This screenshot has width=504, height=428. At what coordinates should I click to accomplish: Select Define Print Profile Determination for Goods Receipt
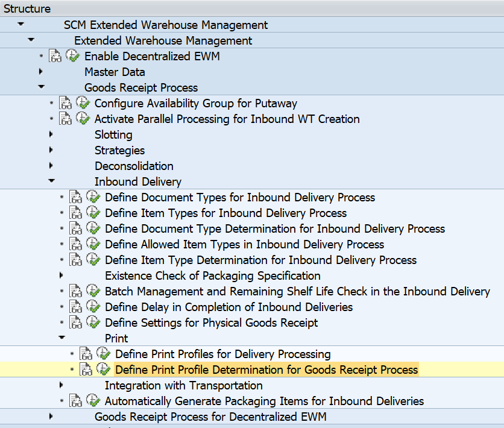coord(266,370)
